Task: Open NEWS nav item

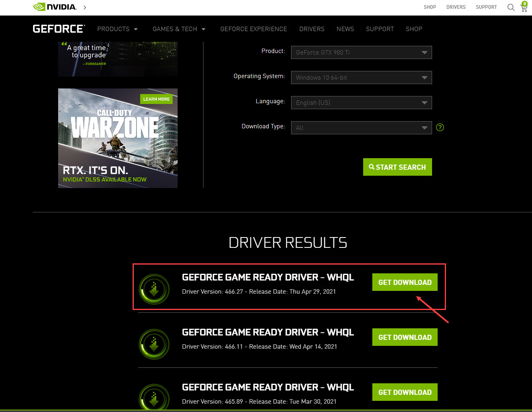Action: click(x=345, y=29)
